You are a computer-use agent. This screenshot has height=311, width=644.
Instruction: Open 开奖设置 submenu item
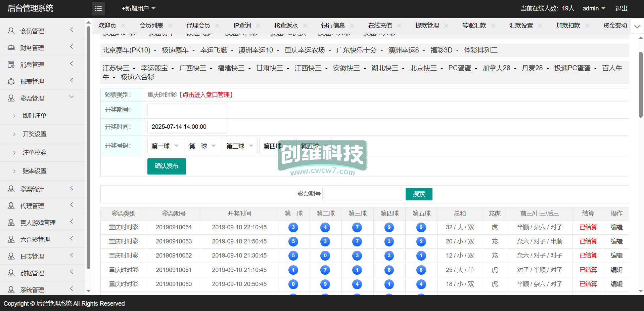pyautogui.click(x=35, y=134)
